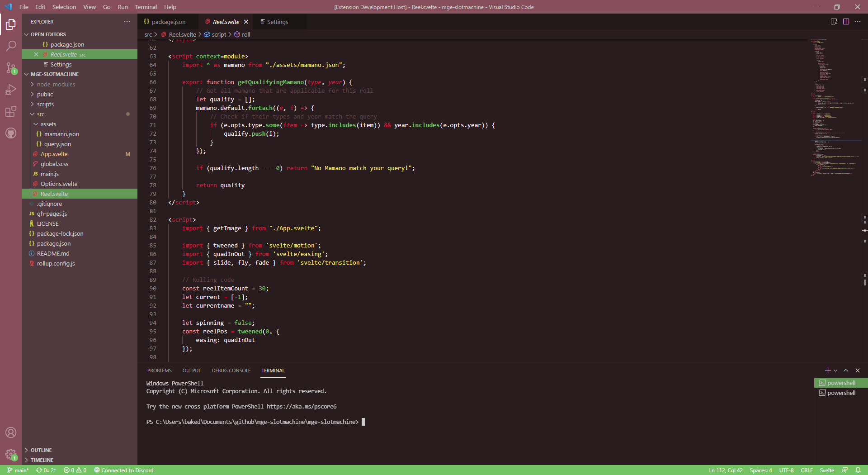
Task: Click Ln 112, Col 42 position indicator
Action: pos(726,470)
